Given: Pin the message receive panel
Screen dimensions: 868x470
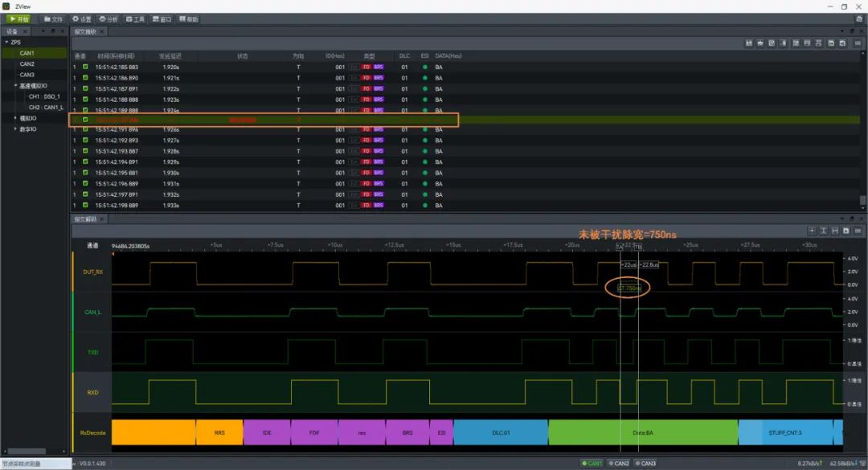Looking at the screenshot, I should [x=852, y=31].
